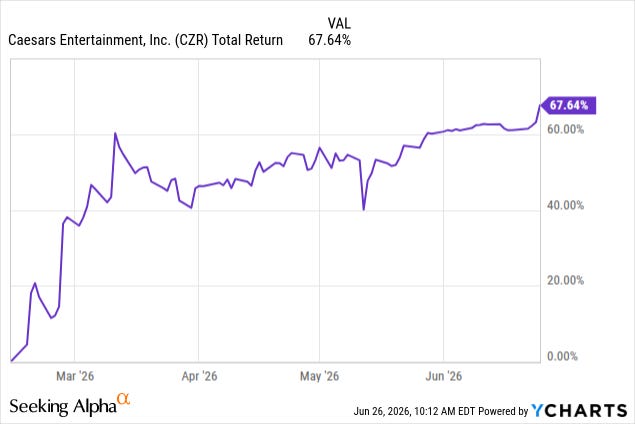Click the Apr '26 axis label

pyautogui.click(x=199, y=376)
